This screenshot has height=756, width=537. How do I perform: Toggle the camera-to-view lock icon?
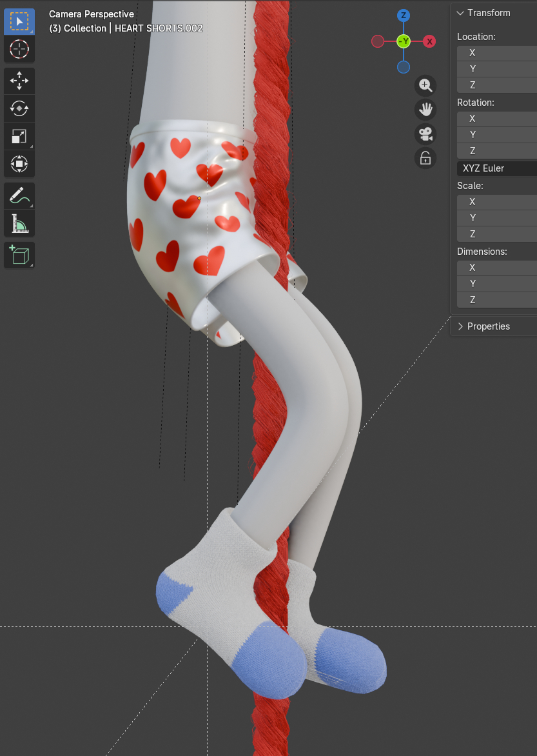click(x=425, y=158)
